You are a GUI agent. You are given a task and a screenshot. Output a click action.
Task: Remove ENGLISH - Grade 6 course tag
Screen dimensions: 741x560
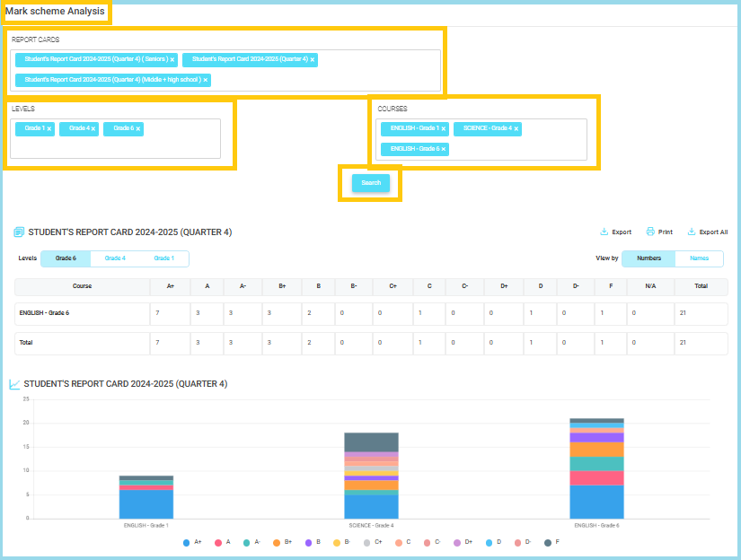coord(444,149)
